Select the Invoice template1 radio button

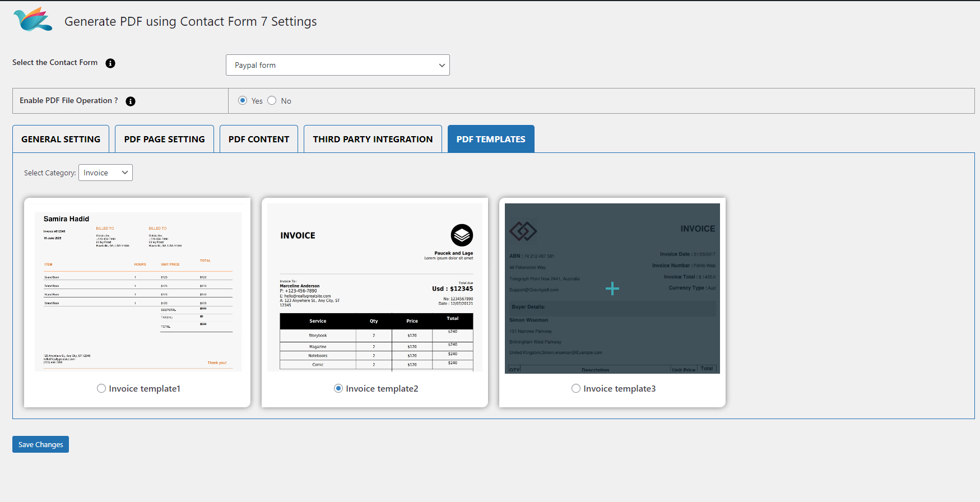pyautogui.click(x=101, y=389)
